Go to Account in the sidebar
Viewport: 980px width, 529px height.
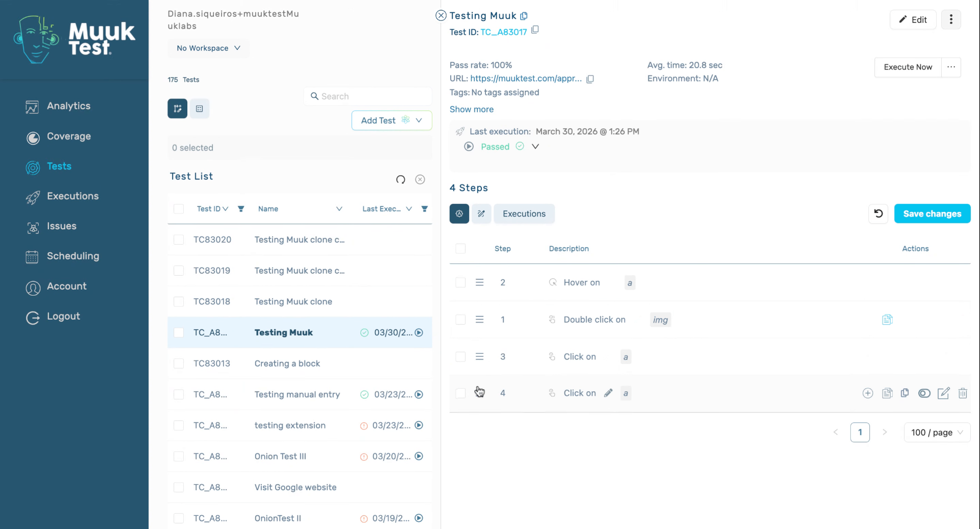coord(66,286)
